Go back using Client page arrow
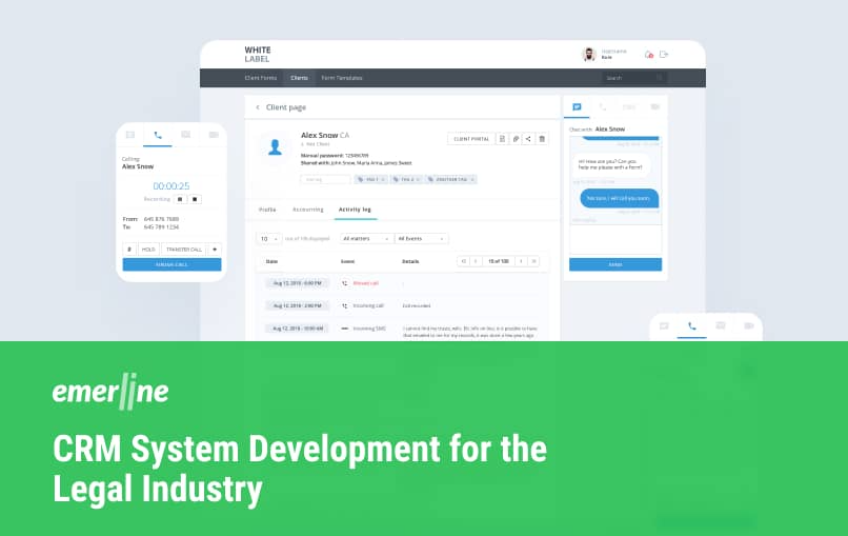This screenshot has height=536, width=848. click(x=257, y=108)
